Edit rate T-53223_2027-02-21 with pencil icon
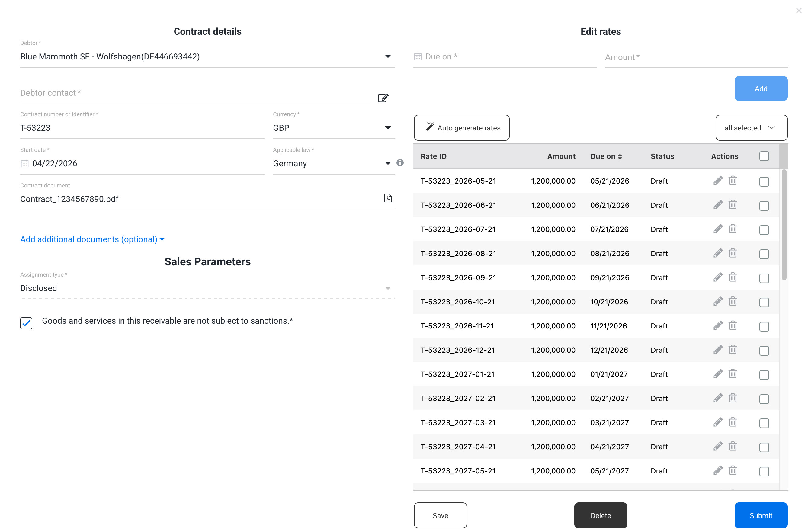Viewport: 808px width, 532px height. 718,398
